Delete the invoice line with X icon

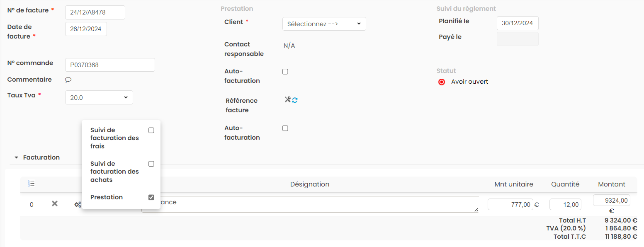[54, 204]
